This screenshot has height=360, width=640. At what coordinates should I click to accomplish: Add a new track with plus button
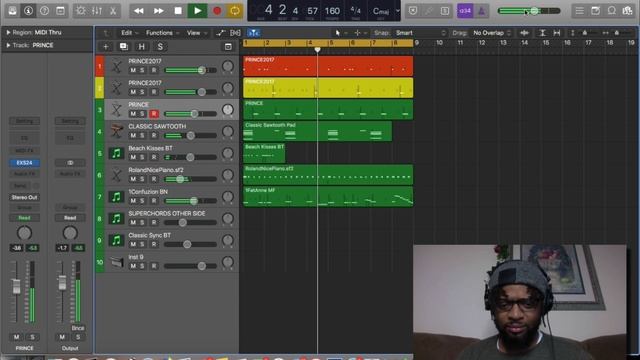point(106,47)
